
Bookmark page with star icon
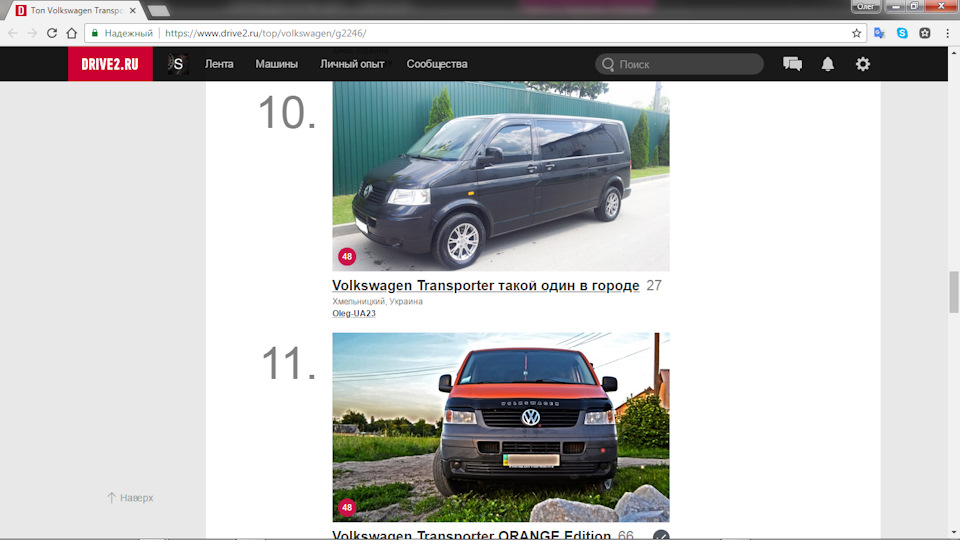[857, 33]
